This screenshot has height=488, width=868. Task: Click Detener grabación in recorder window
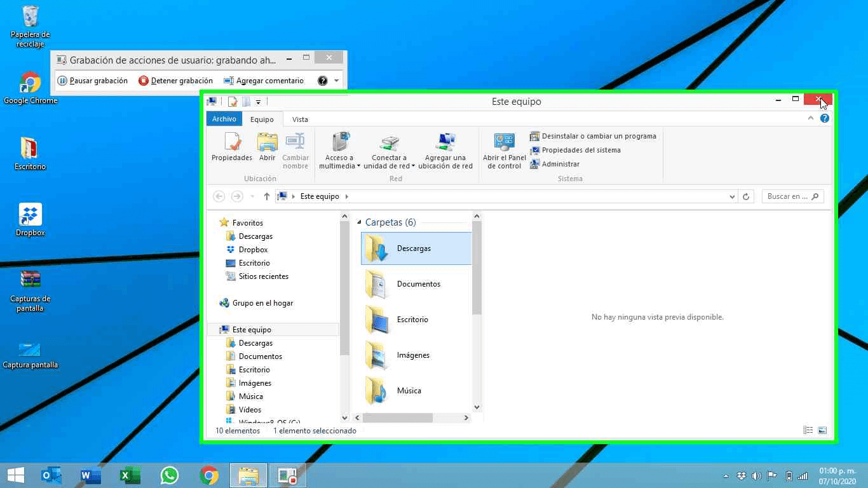[176, 81]
